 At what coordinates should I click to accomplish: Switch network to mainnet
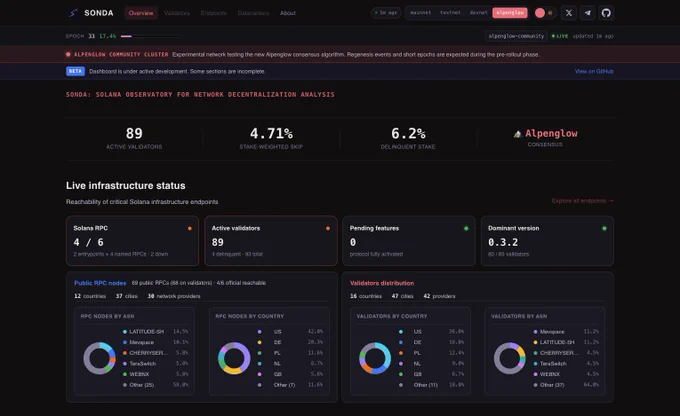point(420,13)
